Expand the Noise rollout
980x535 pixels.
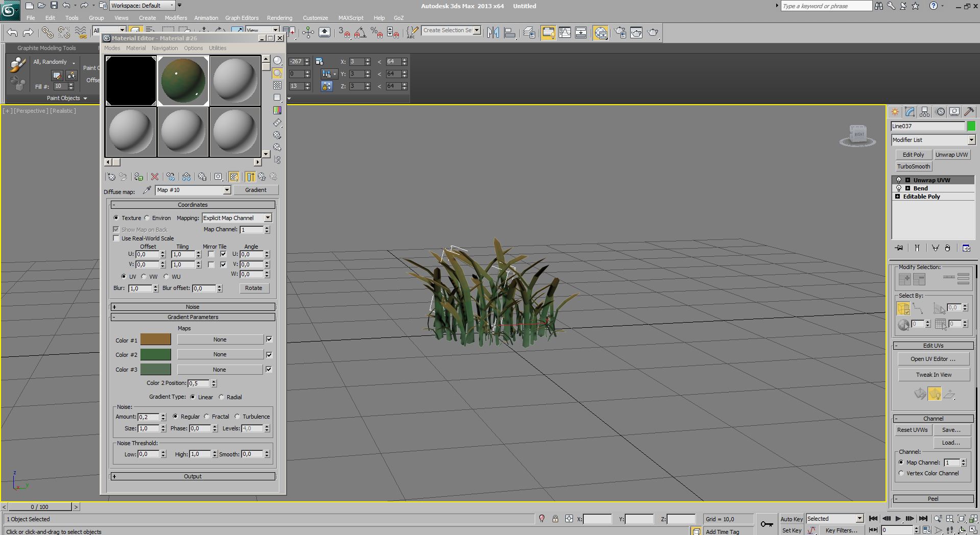[193, 307]
